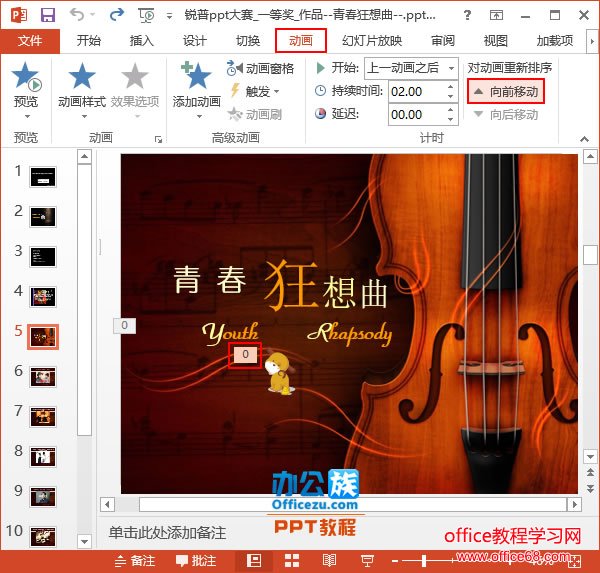600x573 pixels.
Task: Select the 动画 ribbon tab
Action: click(301, 41)
